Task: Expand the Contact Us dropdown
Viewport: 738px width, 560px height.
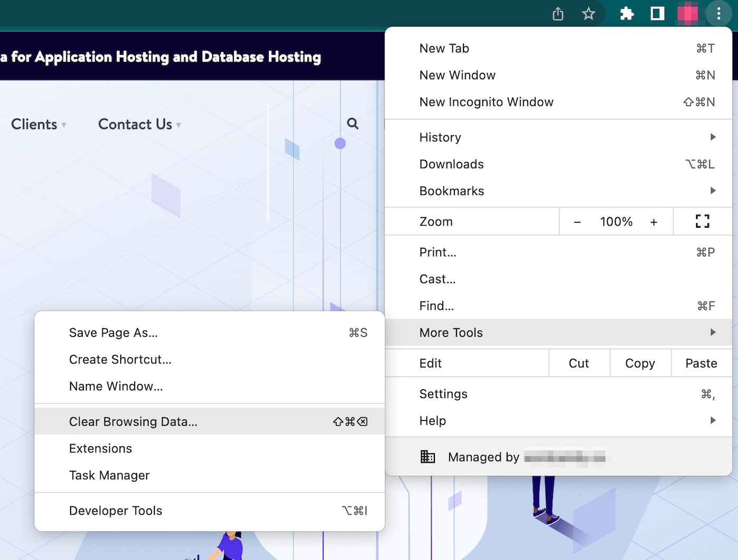Action: (x=139, y=124)
